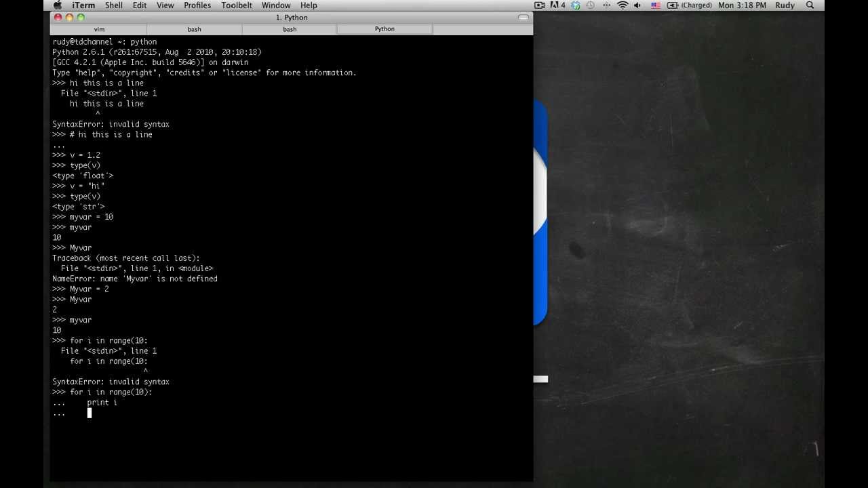Open the Rudy user menu
The width and height of the screenshot is (868, 488).
(x=785, y=5)
